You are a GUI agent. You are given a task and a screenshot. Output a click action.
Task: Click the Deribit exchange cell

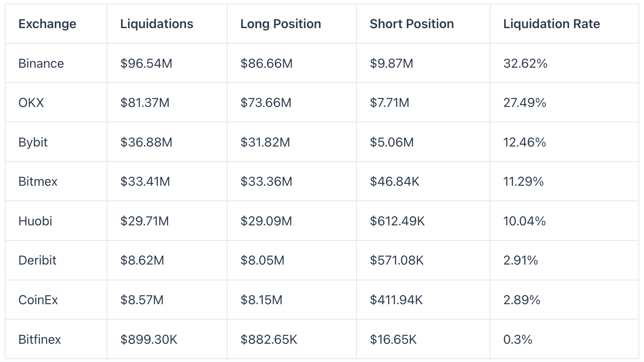37,260
